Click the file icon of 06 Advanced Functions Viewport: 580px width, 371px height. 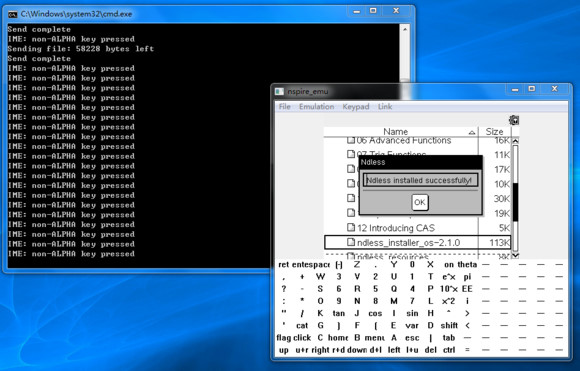click(351, 140)
